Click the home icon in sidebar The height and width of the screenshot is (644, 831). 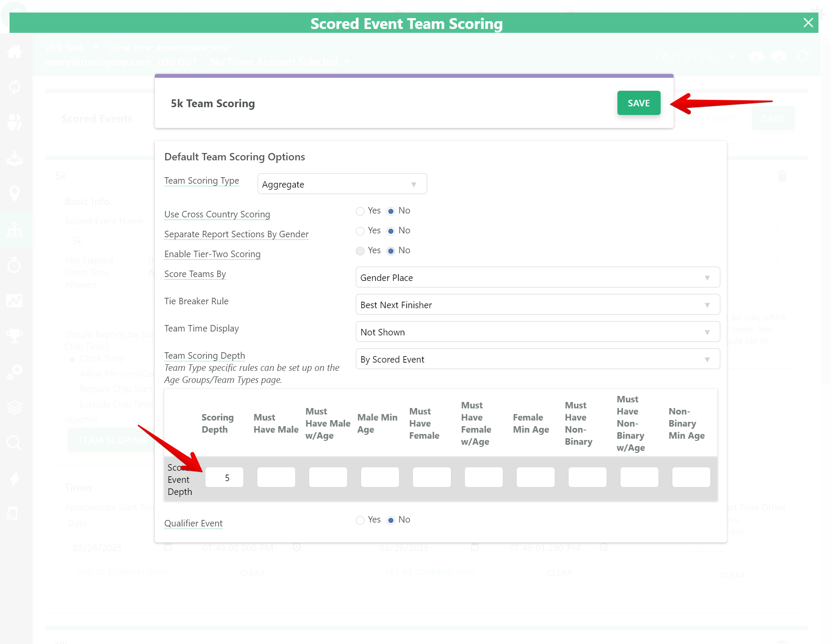click(x=15, y=52)
